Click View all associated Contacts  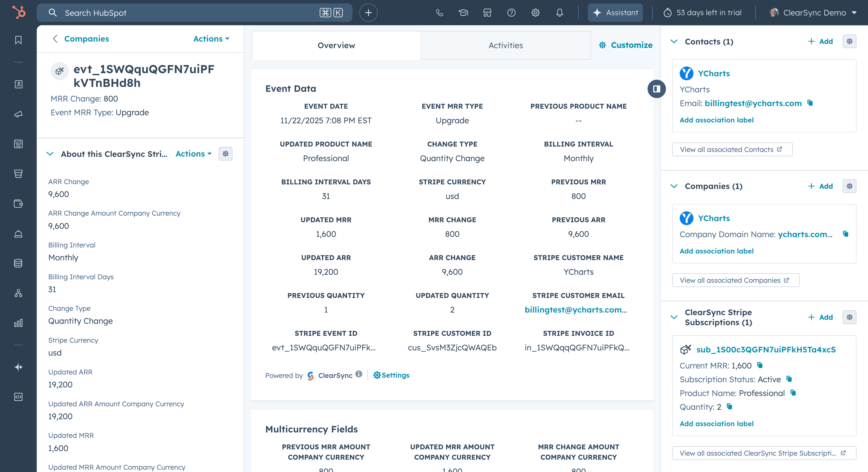732,149
